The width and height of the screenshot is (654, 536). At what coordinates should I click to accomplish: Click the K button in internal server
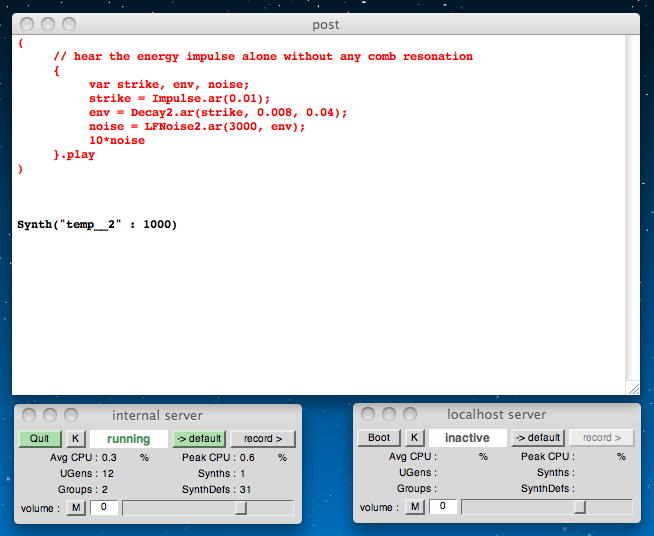tap(75, 438)
